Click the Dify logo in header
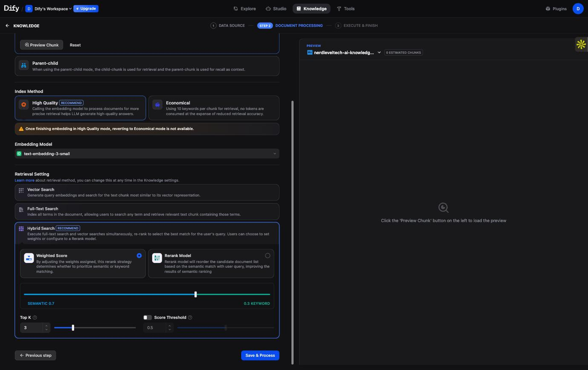588x370 pixels. click(11, 8)
